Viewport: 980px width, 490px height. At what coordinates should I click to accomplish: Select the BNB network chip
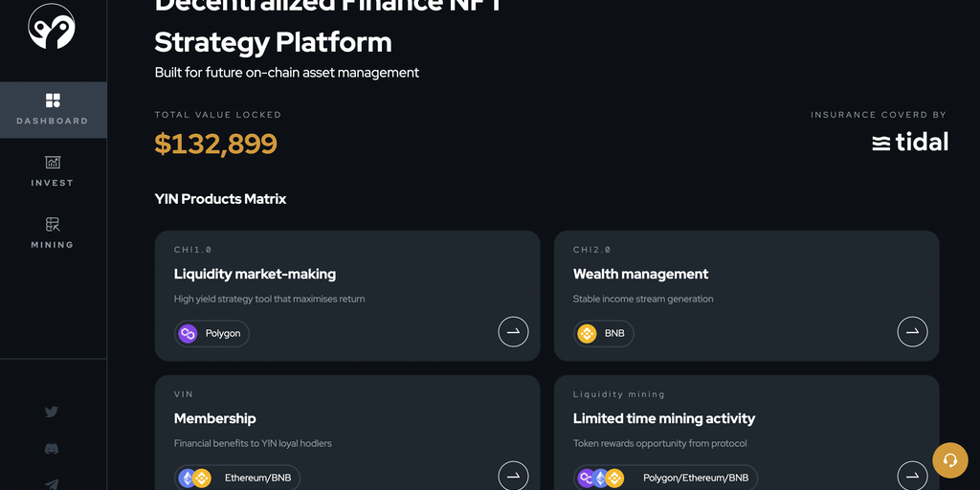click(x=603, y=333)
